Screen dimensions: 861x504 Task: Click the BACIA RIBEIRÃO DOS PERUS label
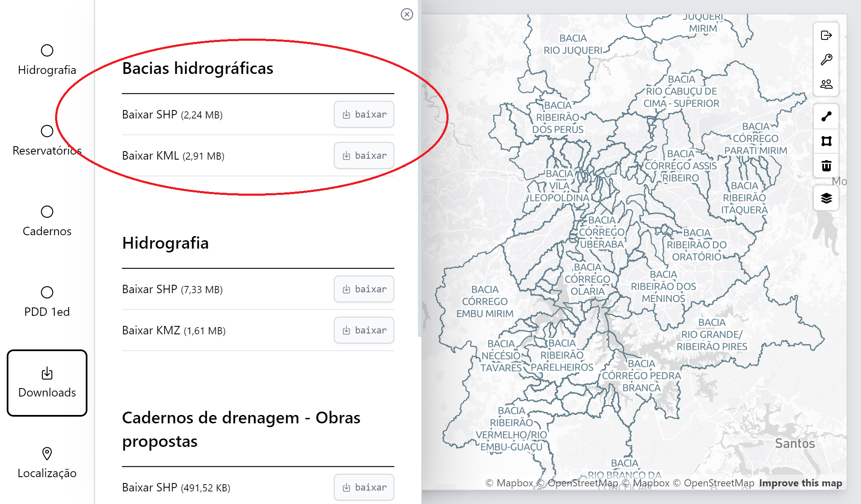[x=558, y=118]
